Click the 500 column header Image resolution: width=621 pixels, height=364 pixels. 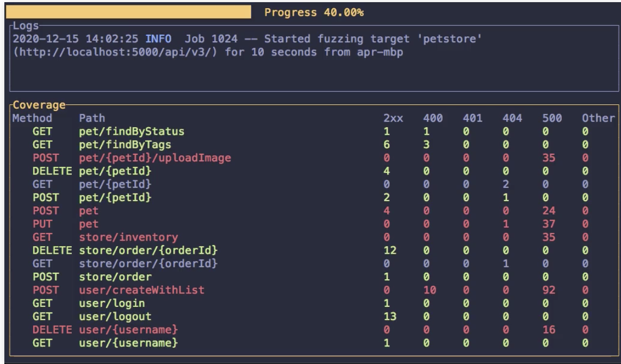coord(552,118)
